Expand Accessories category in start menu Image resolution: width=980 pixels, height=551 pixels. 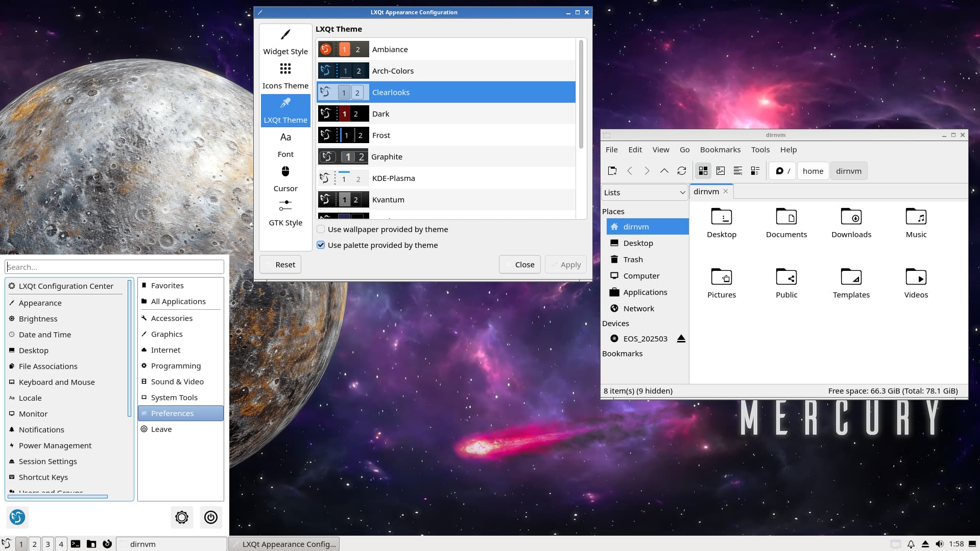(x=180, y=318)
